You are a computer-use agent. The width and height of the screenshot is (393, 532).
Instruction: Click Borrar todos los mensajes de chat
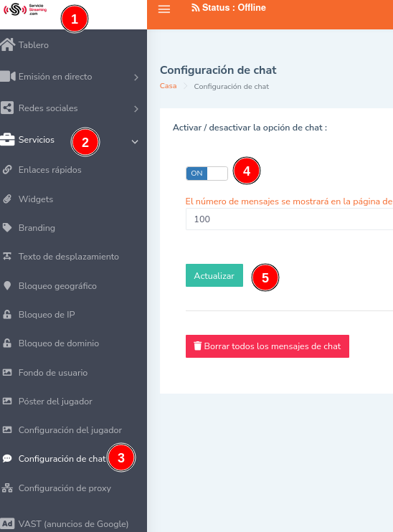point(267,346)
